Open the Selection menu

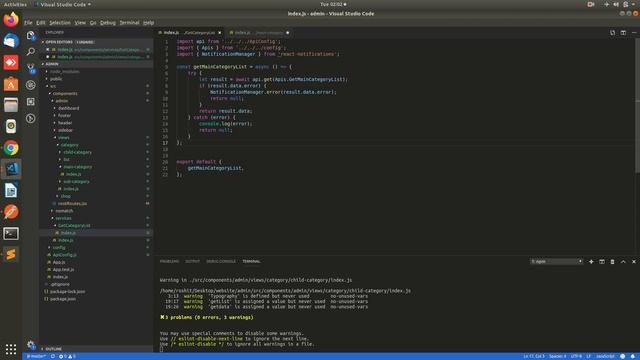tap(60, 23)
